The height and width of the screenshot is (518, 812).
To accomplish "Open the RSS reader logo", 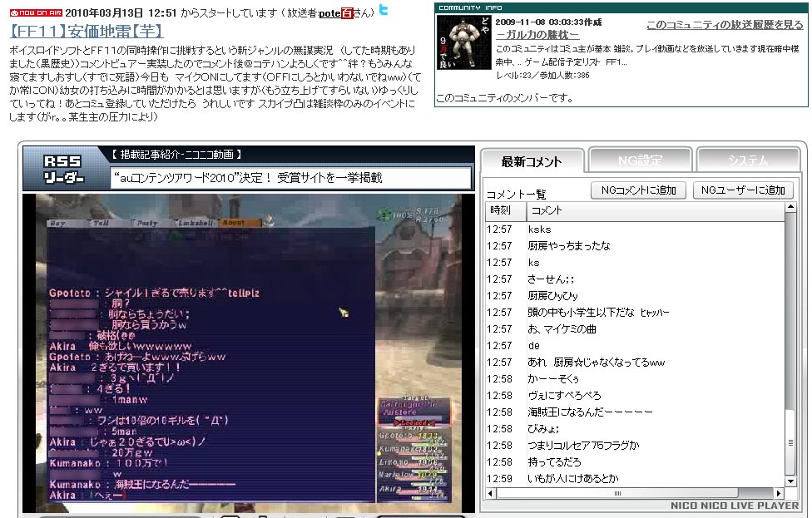I will (x=63, y=170).
